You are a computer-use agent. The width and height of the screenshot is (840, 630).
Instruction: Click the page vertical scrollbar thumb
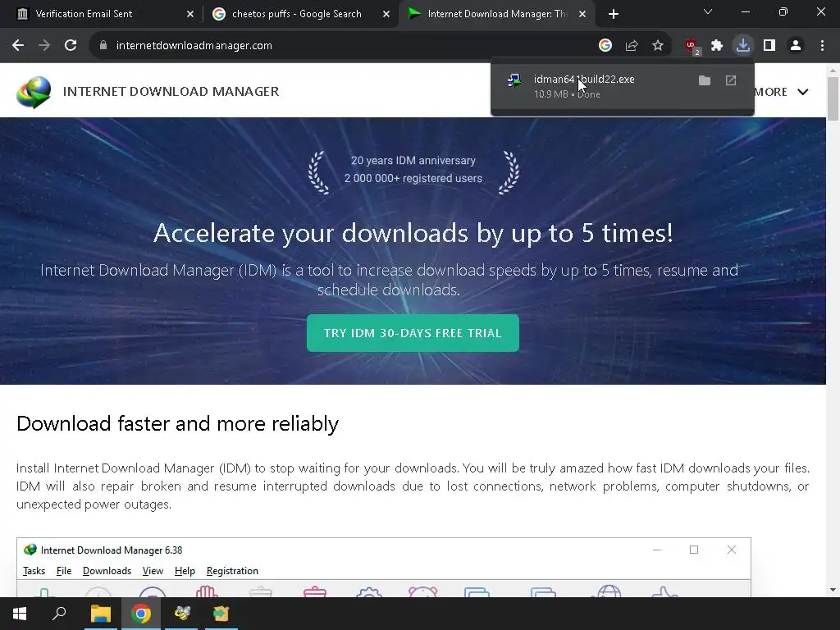click(x=833, y=98)
